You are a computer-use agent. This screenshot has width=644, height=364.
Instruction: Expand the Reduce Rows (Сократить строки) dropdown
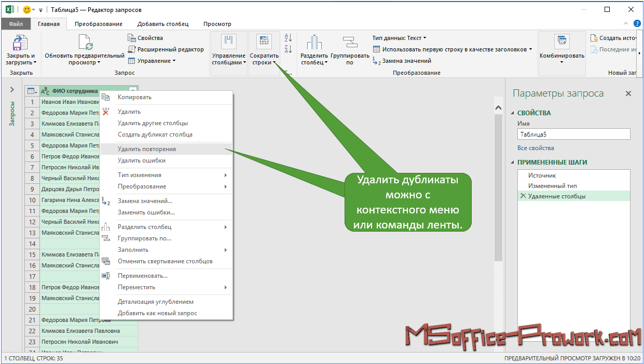[264, 59]
